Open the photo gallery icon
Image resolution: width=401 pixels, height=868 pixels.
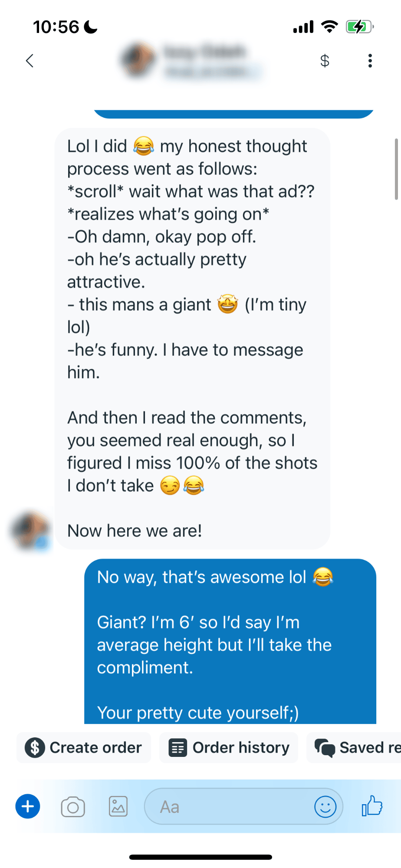click(x=118, y=806)
